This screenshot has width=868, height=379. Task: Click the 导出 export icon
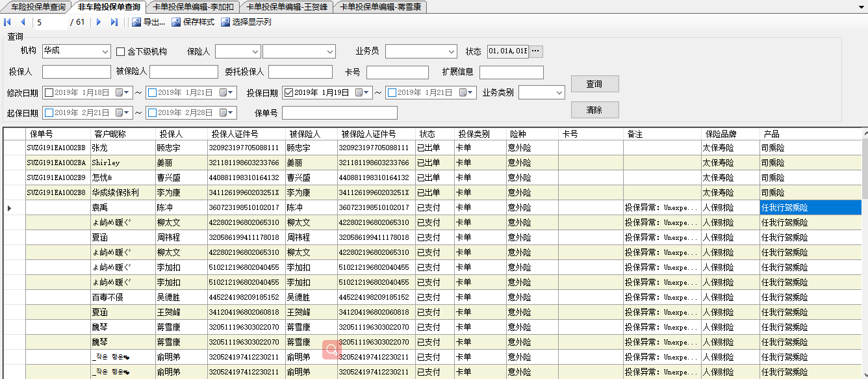tap(136, 22)
